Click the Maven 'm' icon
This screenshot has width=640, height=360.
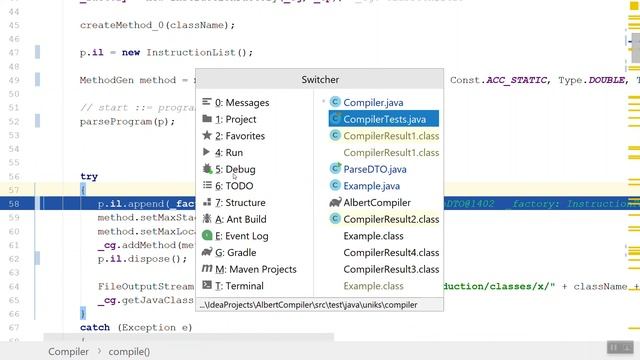click(x=207, y=269)
